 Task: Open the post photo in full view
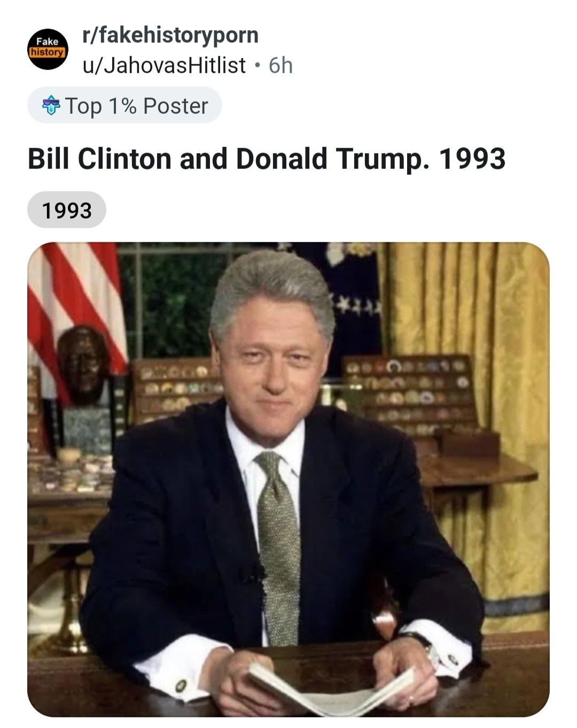(x=288, y=479)
